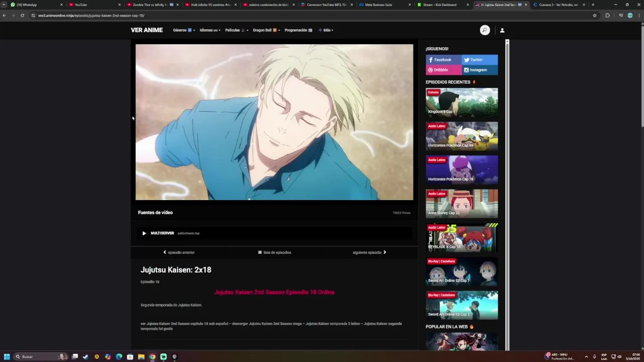Open the search magnifier icon in site header
The image size is (644, 362).
[x=485, y=30]
